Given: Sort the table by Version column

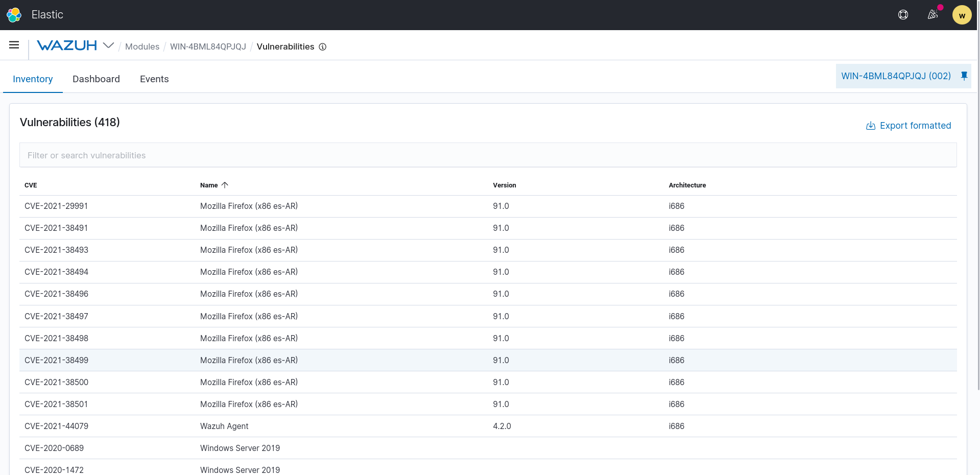Looking at the screenshot, I should tap(504, 185).
